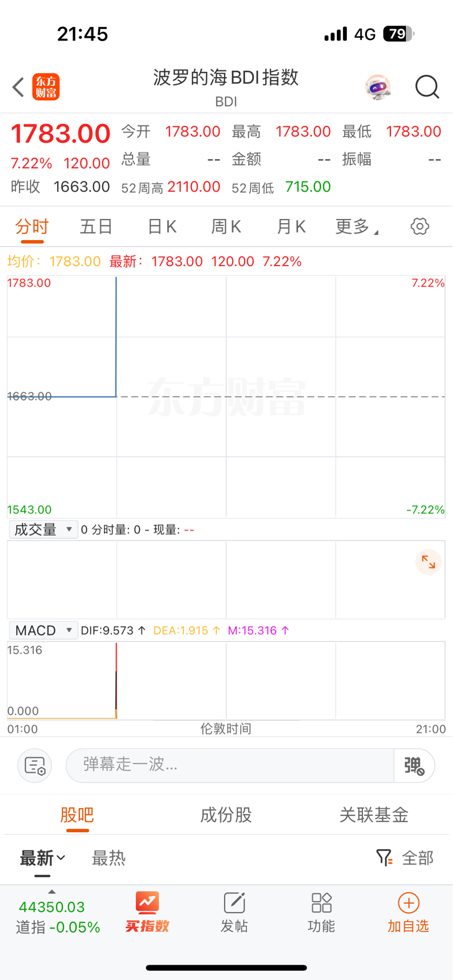Open the search magnifier icon
The width and height of the screenshot is (453, 980).
(427, 87)
